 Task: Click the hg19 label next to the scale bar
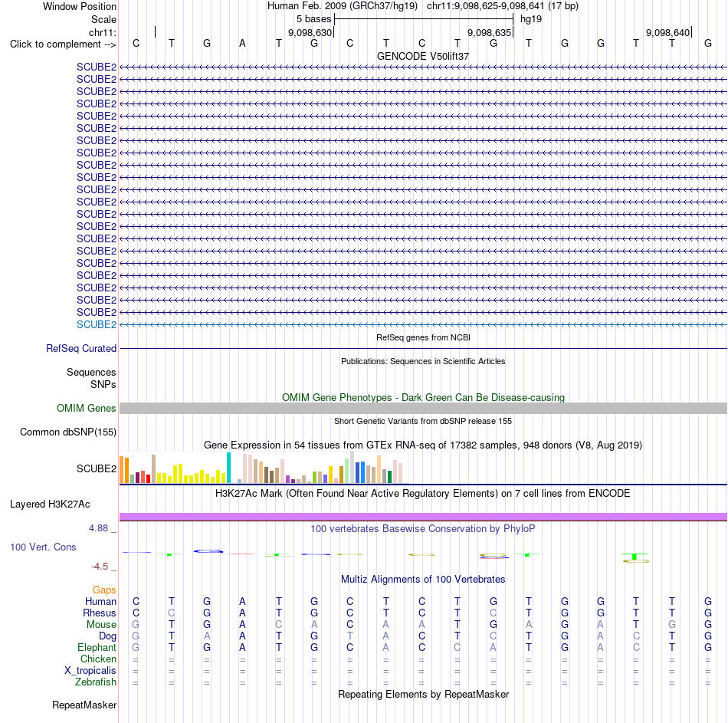(x=531, y=19)
